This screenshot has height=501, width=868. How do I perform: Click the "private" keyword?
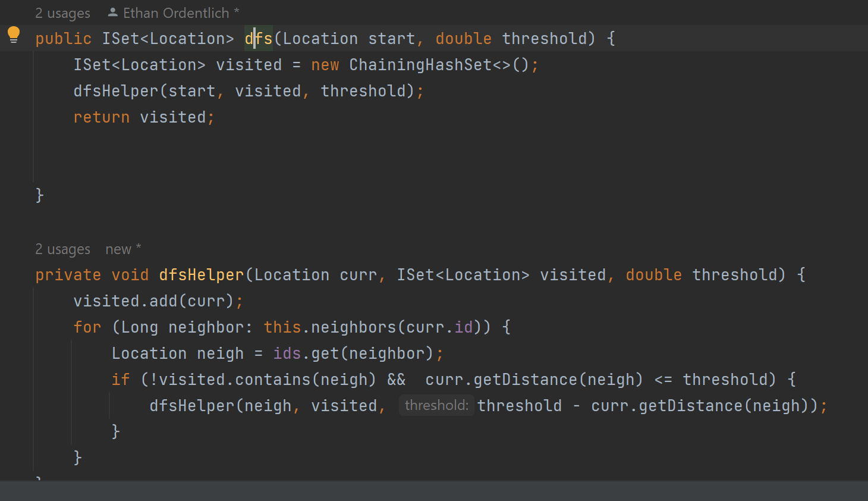[68, 275]
